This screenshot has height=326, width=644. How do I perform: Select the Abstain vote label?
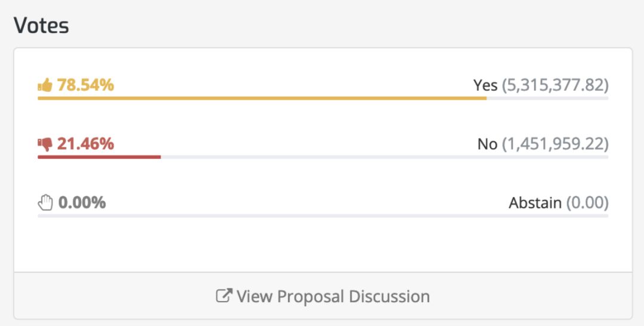535,202
